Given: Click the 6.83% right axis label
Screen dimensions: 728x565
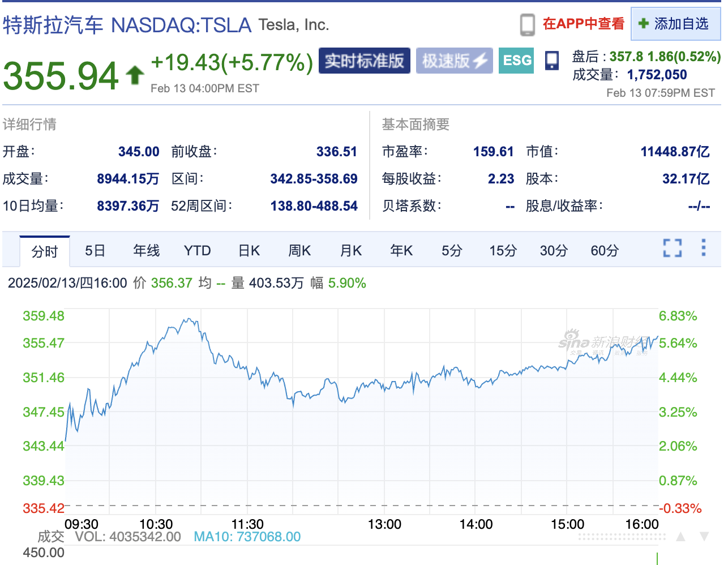Looking at the screenshot, I should (678, 316).
